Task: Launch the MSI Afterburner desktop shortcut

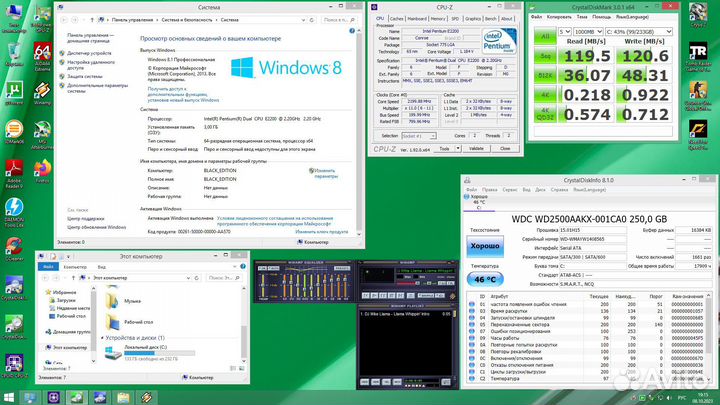Action: [x=42, y=135]
